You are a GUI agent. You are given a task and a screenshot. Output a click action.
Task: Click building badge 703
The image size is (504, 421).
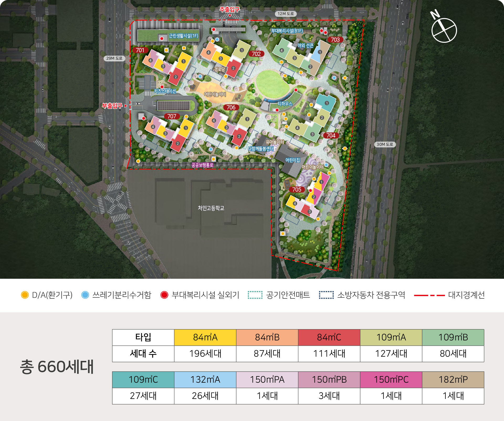tap(335, 40)
